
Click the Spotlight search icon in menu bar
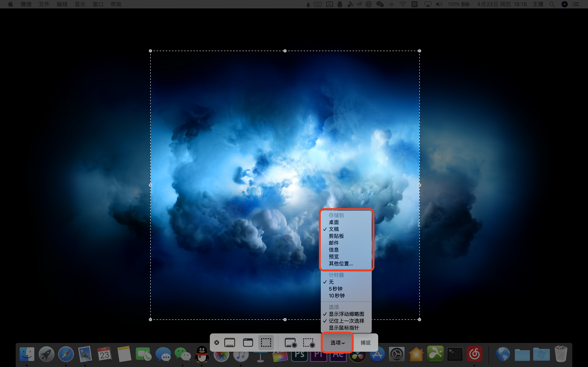pyautogui.click(x=552, y=4)
